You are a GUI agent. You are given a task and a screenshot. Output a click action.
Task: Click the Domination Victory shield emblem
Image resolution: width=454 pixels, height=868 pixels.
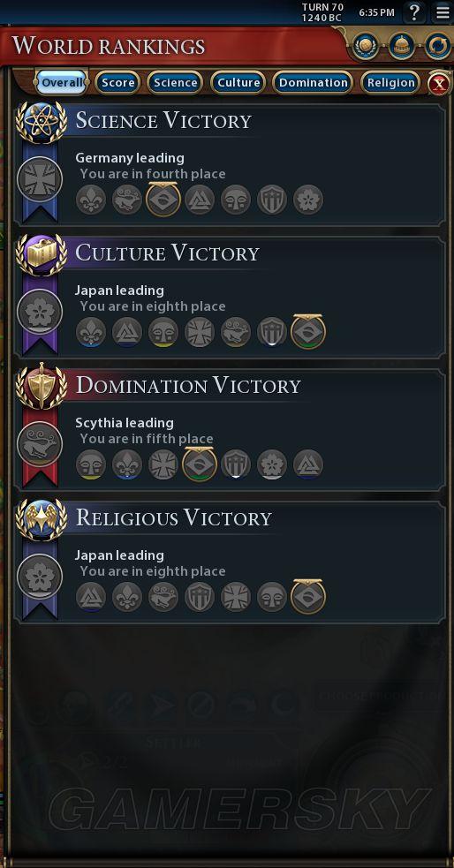click(42, 386)
